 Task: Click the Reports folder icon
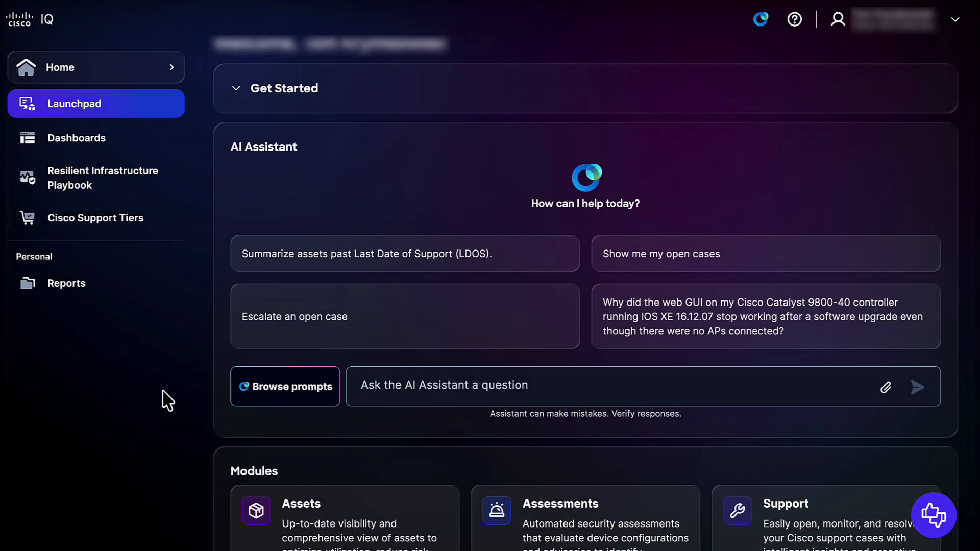coord(28,283)
